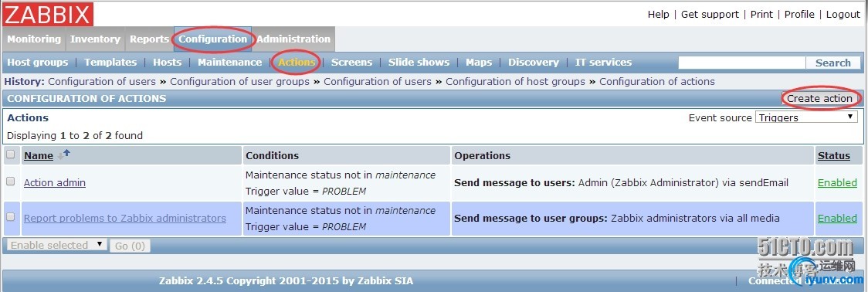Open IT services submenu

pos(603,62)
